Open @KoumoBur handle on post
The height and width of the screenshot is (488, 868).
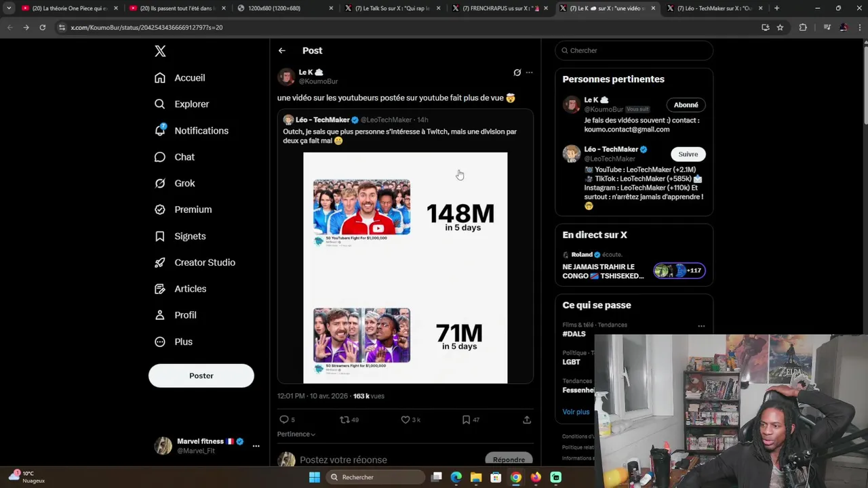[x=318, y=81]
